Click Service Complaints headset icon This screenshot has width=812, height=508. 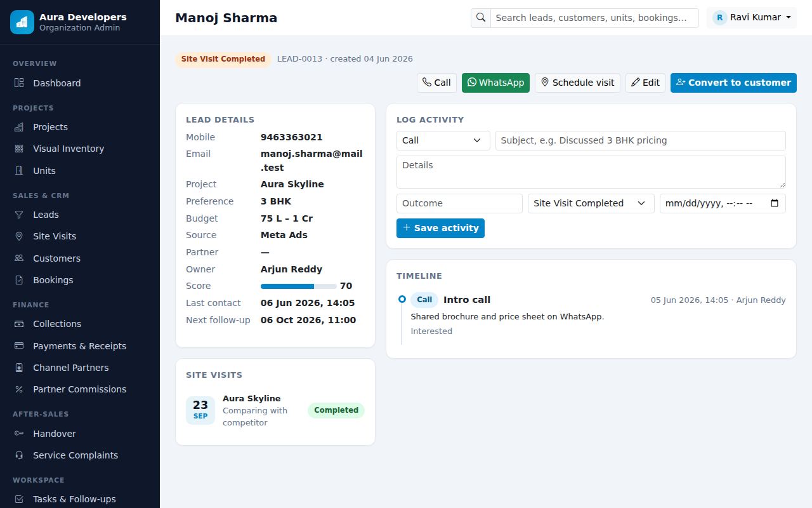[x=19, y=455]
